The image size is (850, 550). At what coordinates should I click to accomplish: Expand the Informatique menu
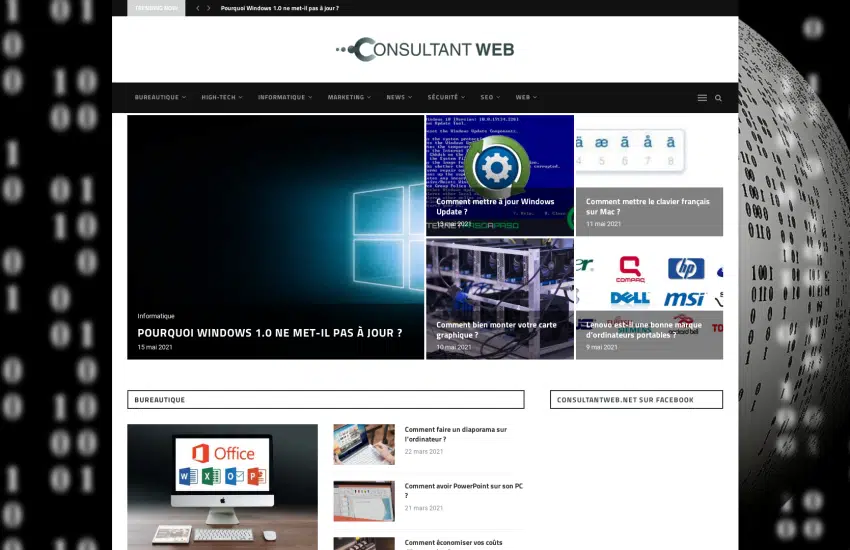click(285, 98)
